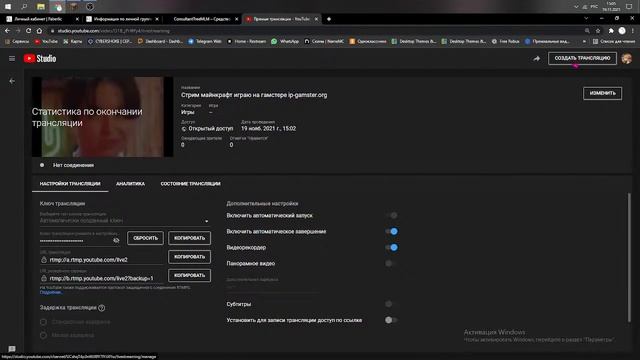Open the Список для чтения reading list
This screenshot has width=640, height=360.
[x=613, y=41]
